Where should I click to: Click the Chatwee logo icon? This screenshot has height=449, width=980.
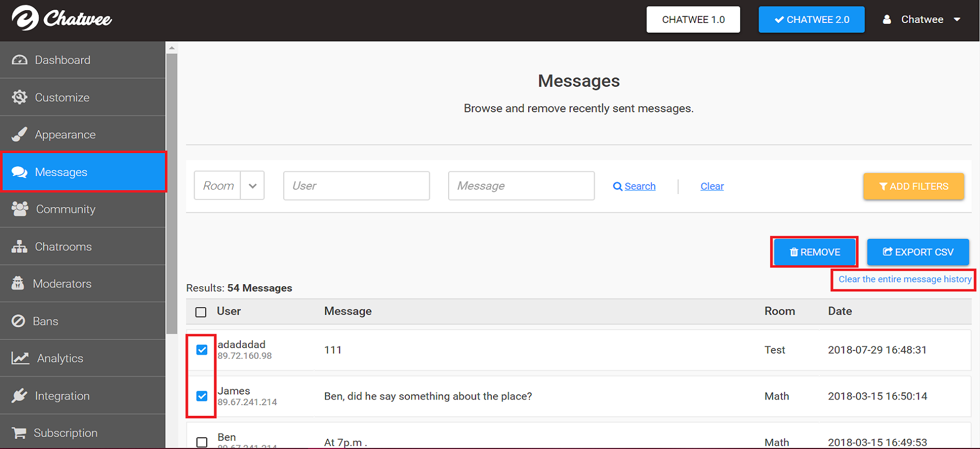25,18
